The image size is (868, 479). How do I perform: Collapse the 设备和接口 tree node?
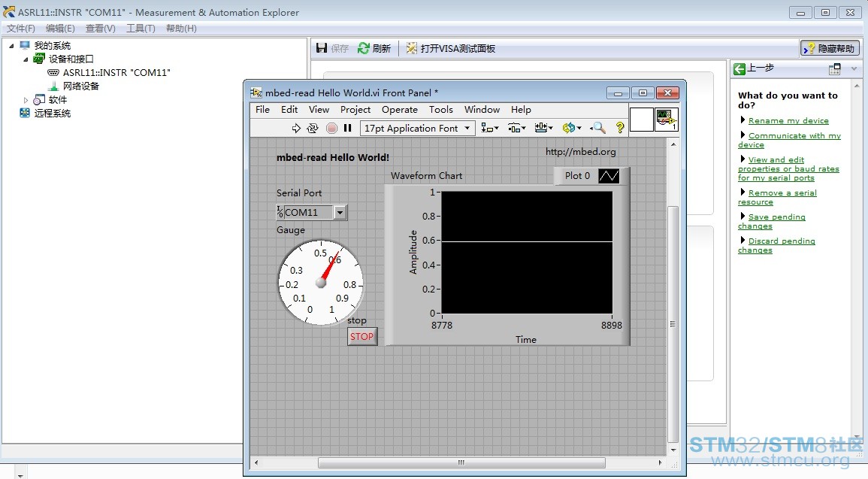26,59
